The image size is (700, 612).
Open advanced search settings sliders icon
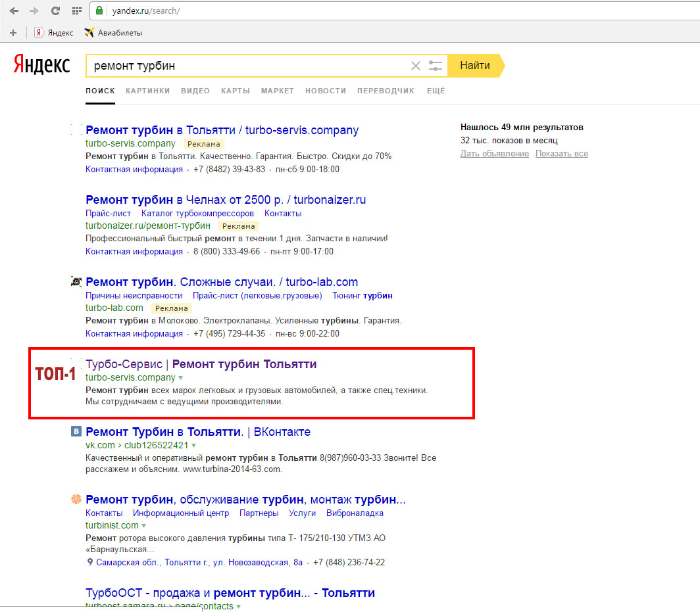click(x=436, y=66)
